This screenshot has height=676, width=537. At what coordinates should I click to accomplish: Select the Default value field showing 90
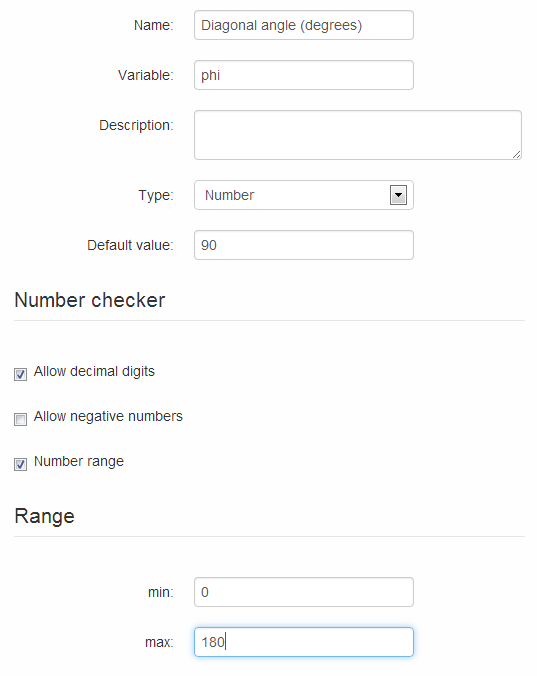[304, 245]
